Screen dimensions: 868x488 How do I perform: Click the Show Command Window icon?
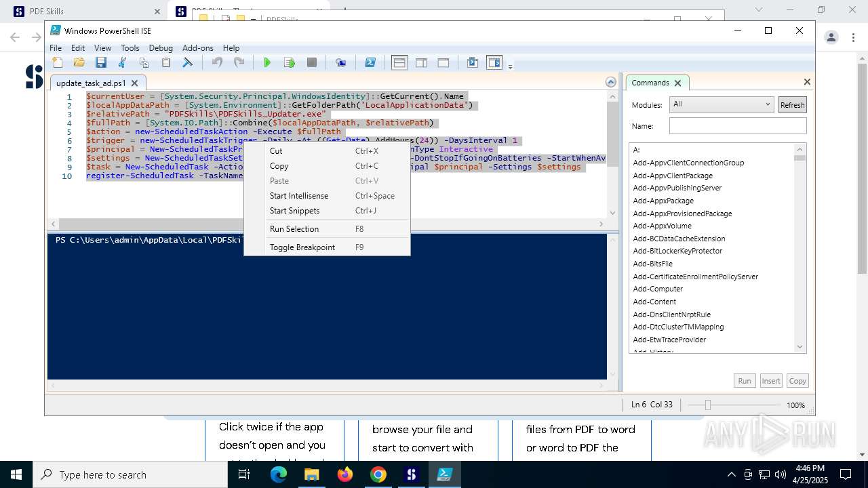[473, 62]
